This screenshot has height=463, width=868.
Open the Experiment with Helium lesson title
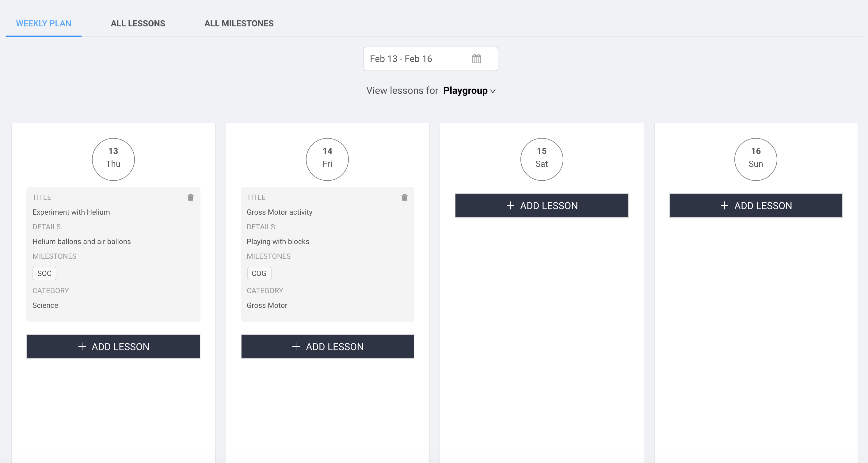click(x=71, y=212)
